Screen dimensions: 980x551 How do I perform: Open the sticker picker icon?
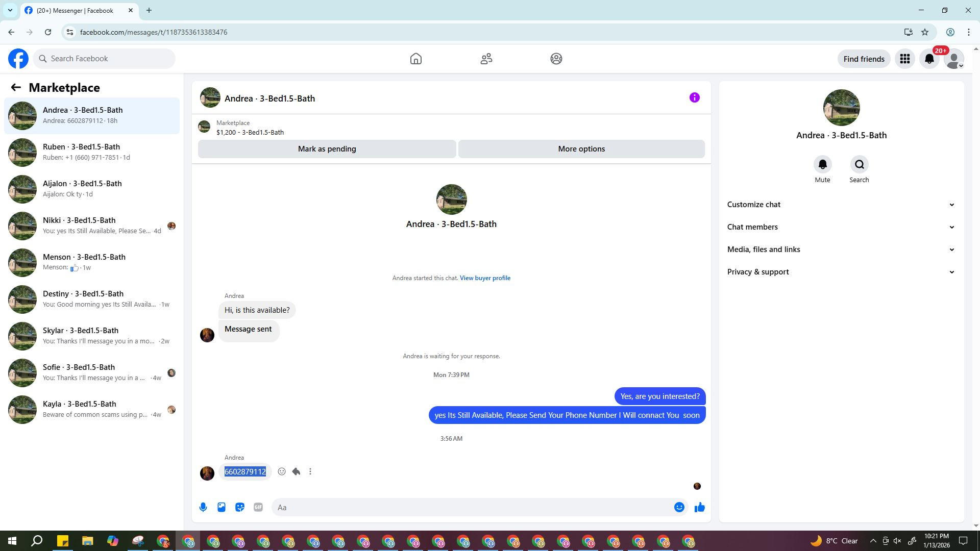(240, 507)
